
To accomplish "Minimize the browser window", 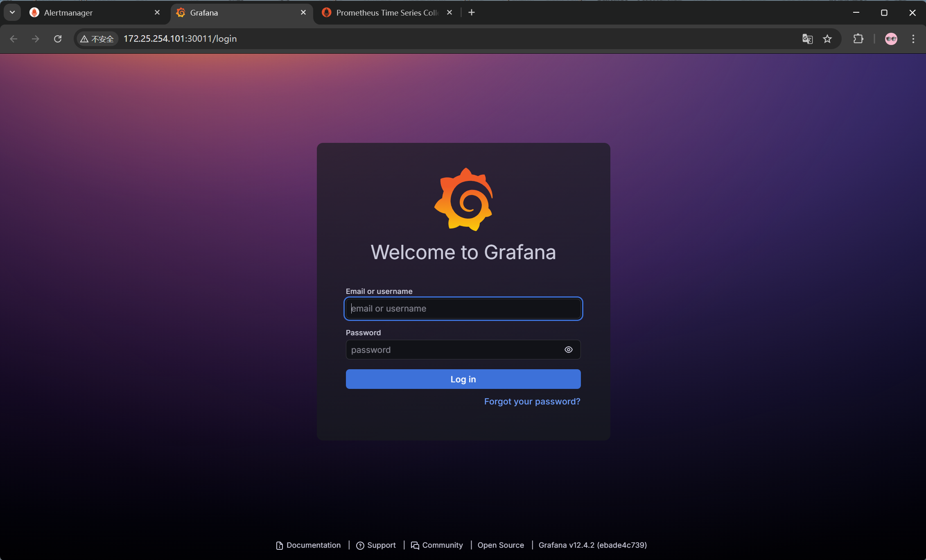I will (x=856, y=13).
